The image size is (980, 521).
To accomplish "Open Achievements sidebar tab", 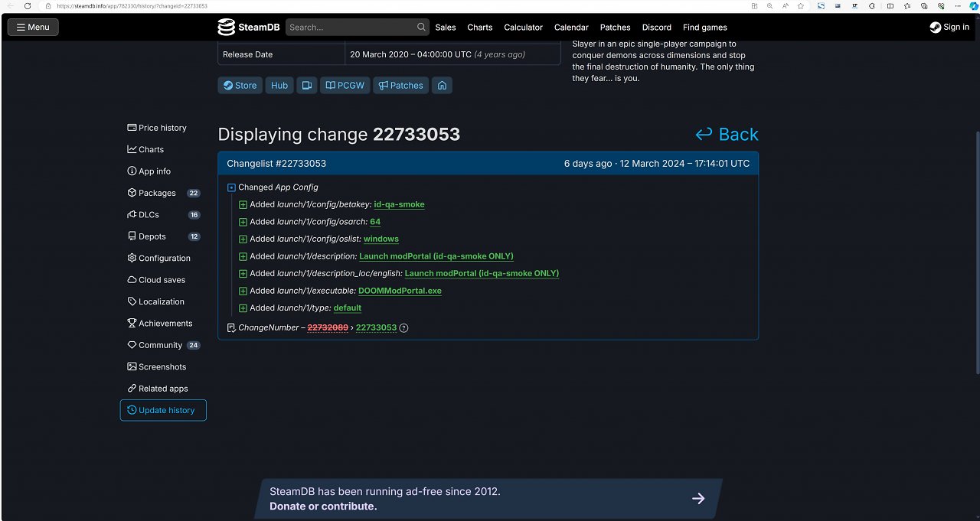I will [163, 324].
